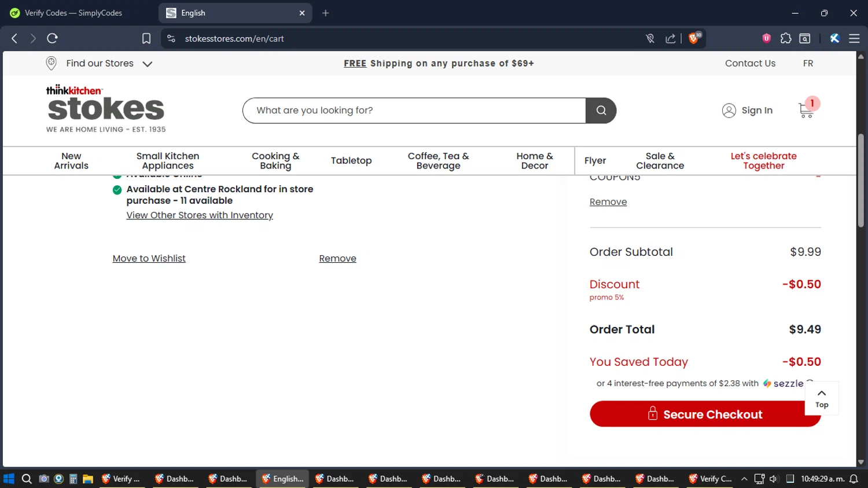Open the English taskbar window

282,479
